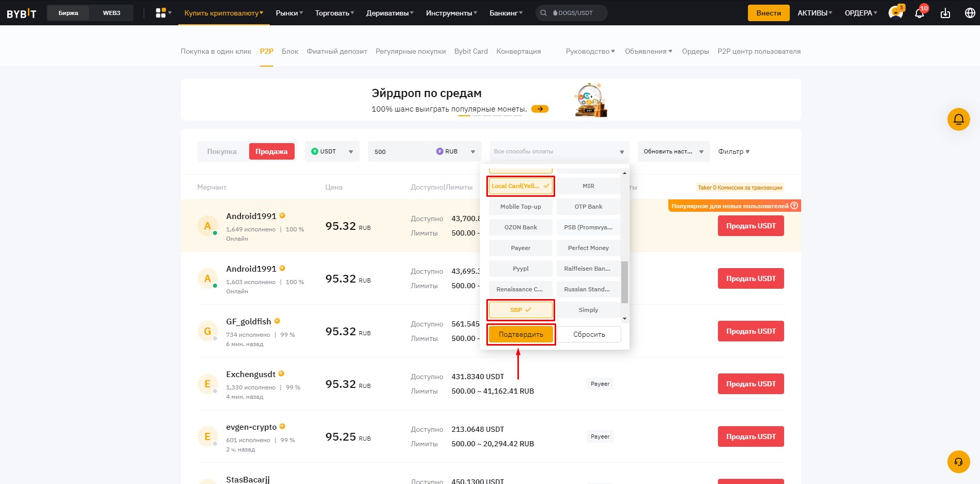The width and height of the screenshot is (980, 484).
Task: Click the payment list scrollbar down arrow
Action: [624, 319]
